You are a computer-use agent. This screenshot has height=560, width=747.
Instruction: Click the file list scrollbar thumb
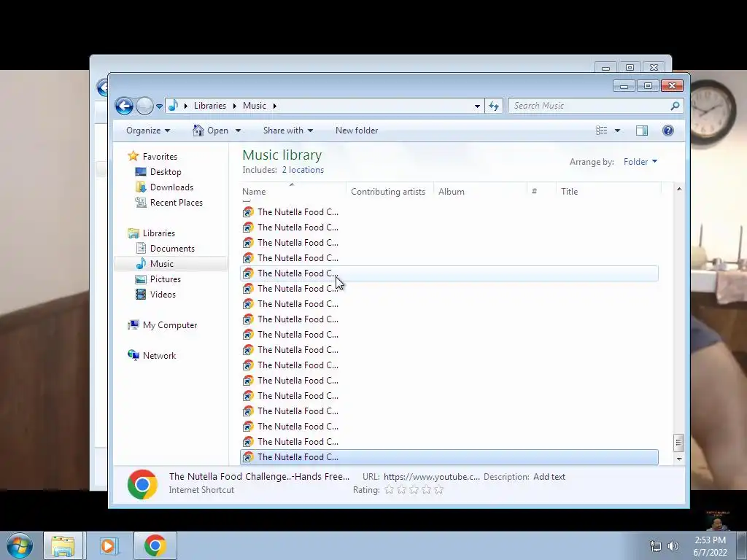click(x=679, y=443)
